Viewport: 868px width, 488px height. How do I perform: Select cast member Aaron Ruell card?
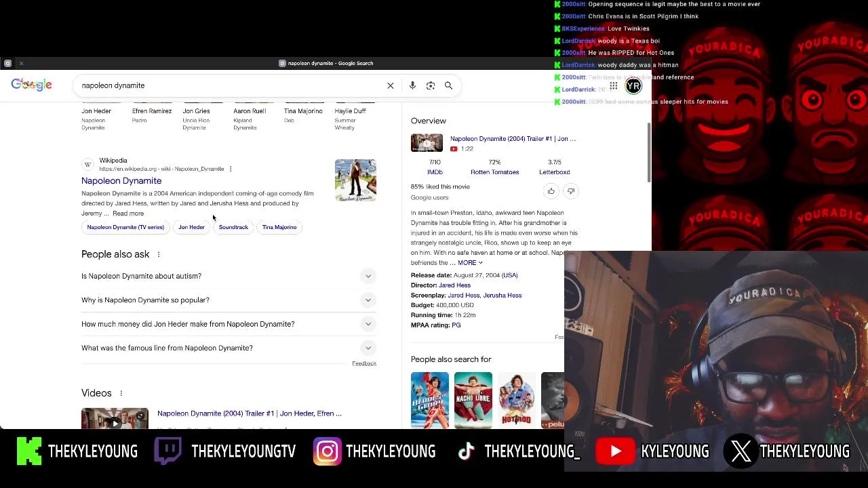(253, 117)
